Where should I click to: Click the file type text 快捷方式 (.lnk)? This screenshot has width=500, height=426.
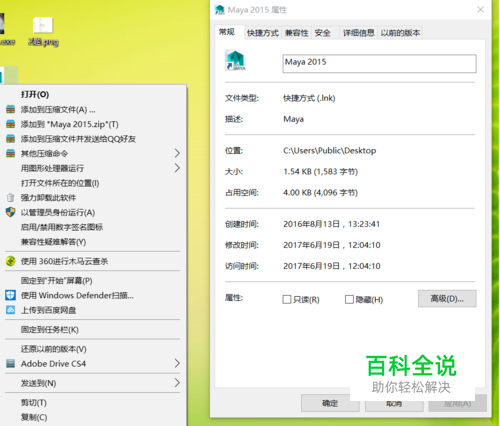pyautogui.click(x=309, y=98)
